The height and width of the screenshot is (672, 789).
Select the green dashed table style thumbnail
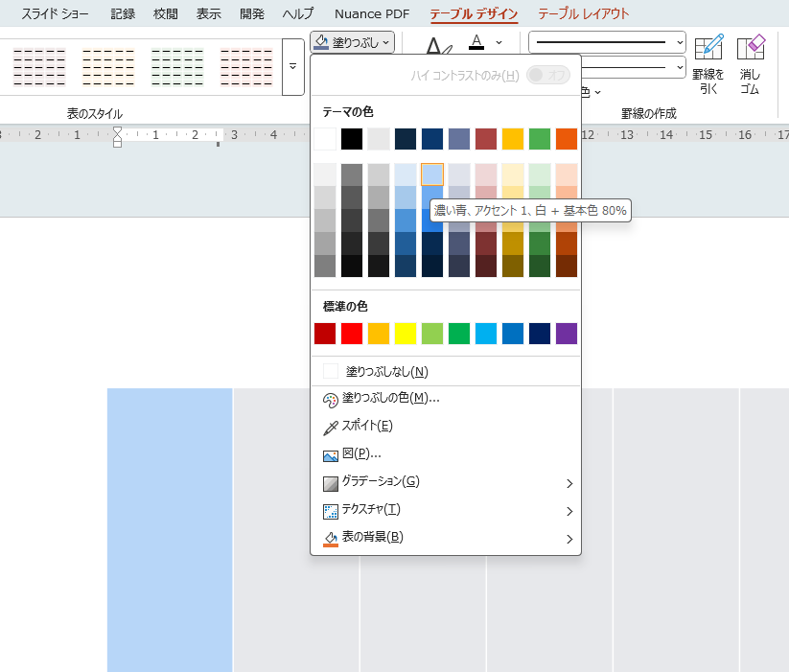pyautogui.click(x=177, y=67)
